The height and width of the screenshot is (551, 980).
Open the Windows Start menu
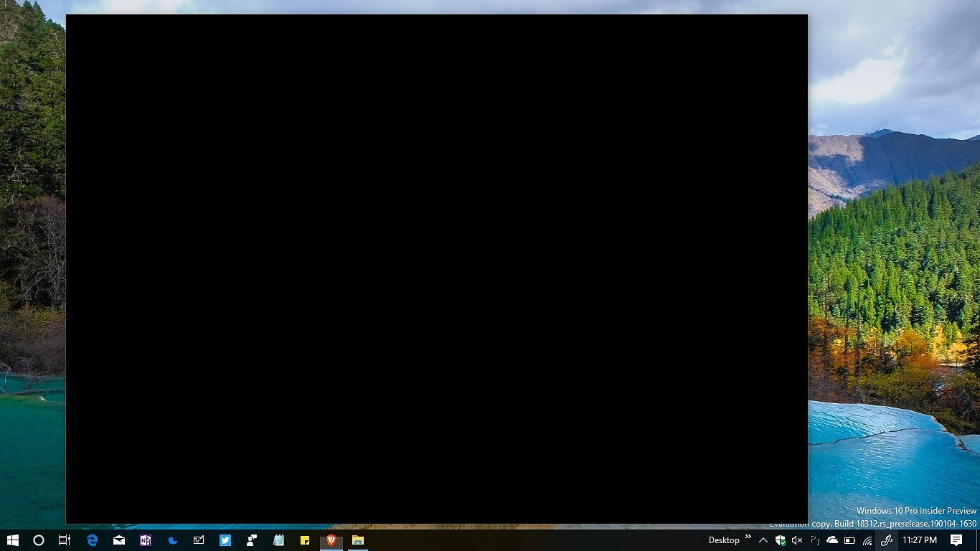click(x=12, y=540)
